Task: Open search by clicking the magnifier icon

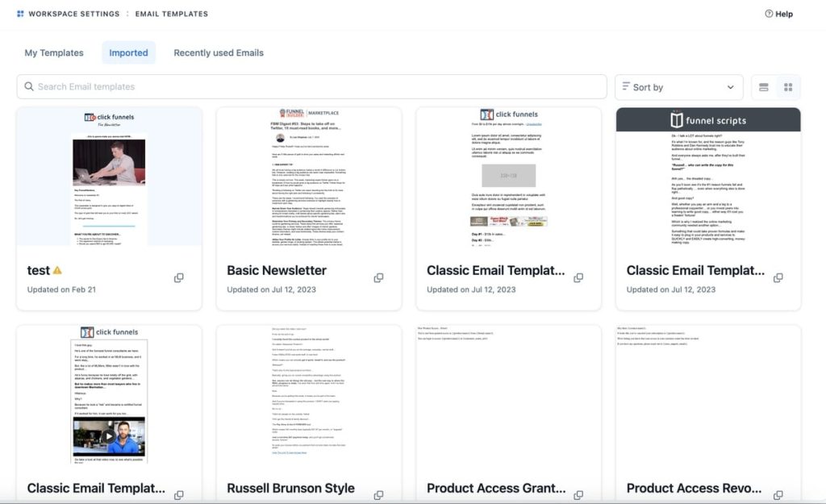Action: pyautogui.click(x=30, y=85)
